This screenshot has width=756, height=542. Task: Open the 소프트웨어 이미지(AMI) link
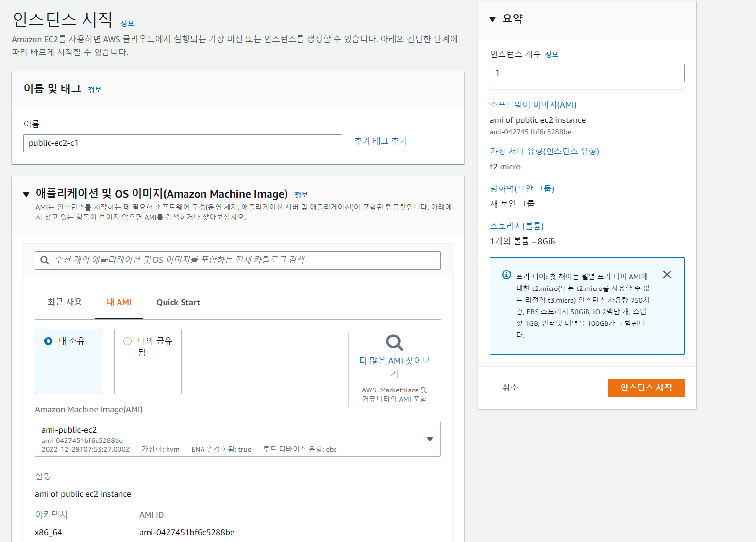coord(533,104)
